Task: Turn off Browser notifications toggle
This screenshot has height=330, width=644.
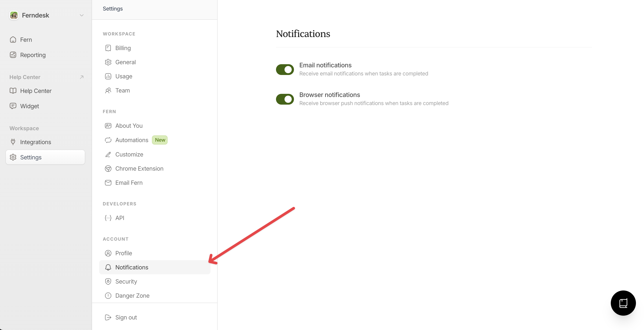Action: pyautogui.click(x=285, y=99)
